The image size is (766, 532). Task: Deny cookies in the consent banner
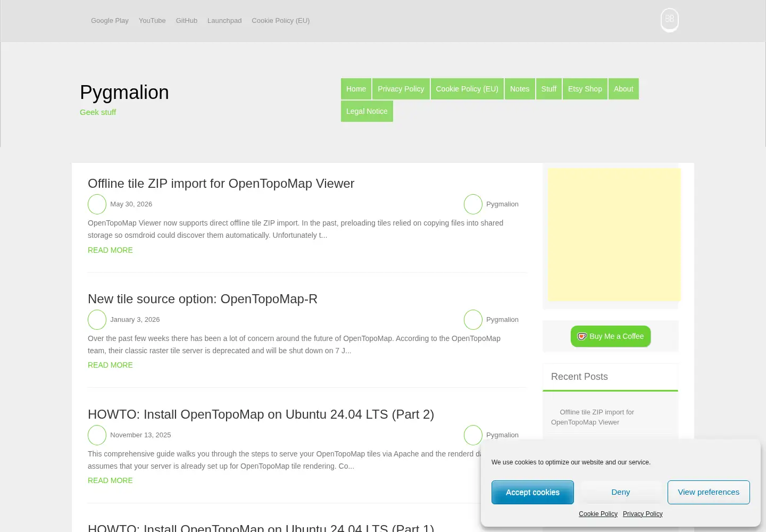tap(621, 493)
